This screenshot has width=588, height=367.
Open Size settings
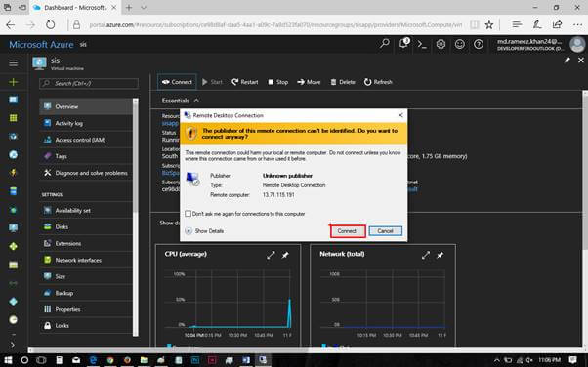click(x=86, y=276)
